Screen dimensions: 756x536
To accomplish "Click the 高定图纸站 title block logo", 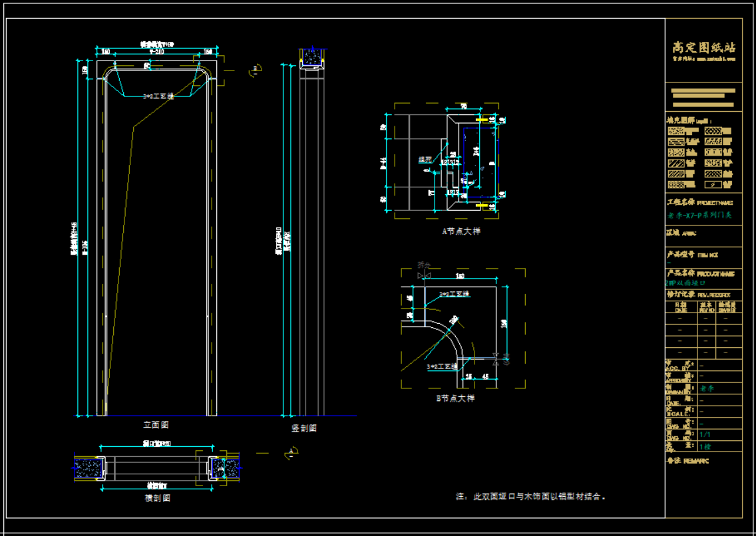I will [703, 48].
